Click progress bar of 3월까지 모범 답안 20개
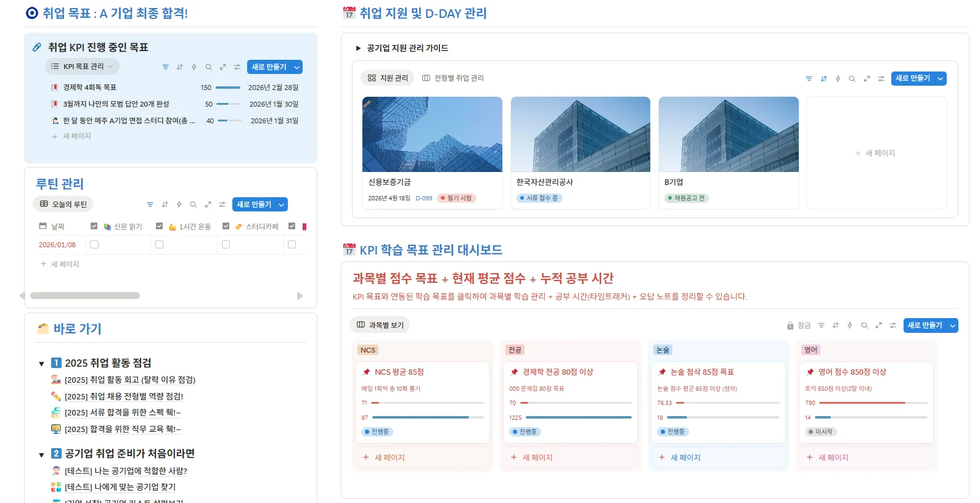 tap(229, 104)
